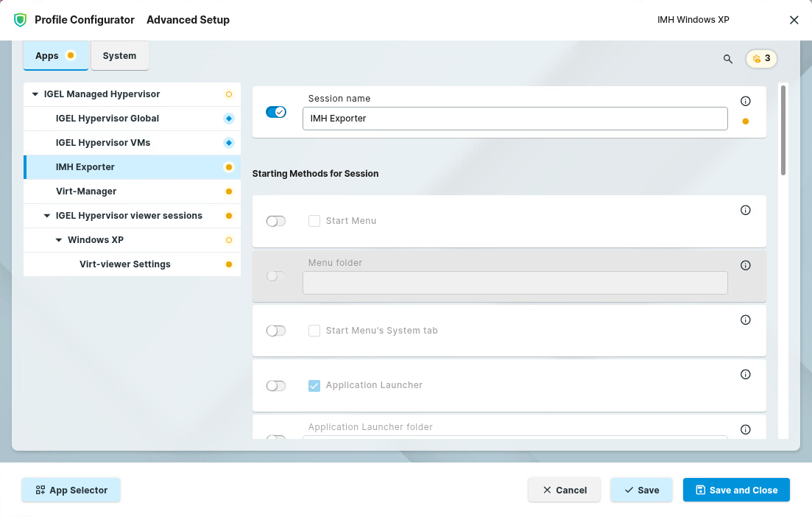Click info icon for Start Menu's System tab
This screenshot has height=517, width=812.
click(745, 320)
